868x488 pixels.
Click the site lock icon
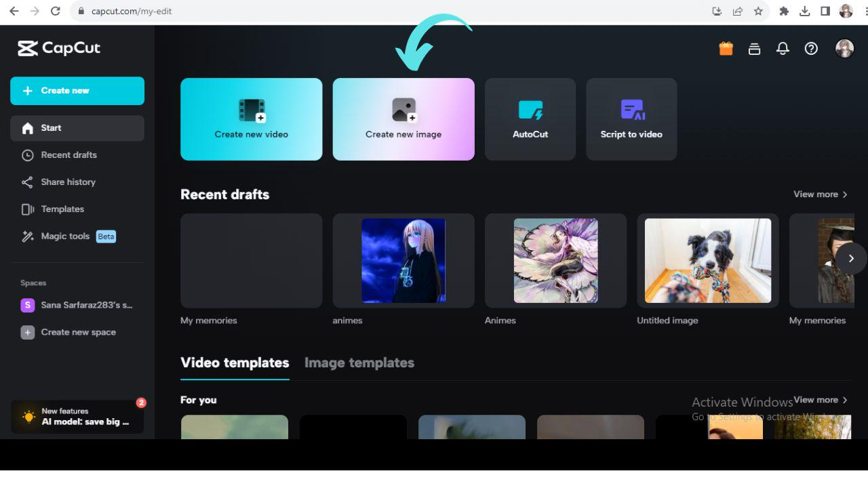(81, 11)
